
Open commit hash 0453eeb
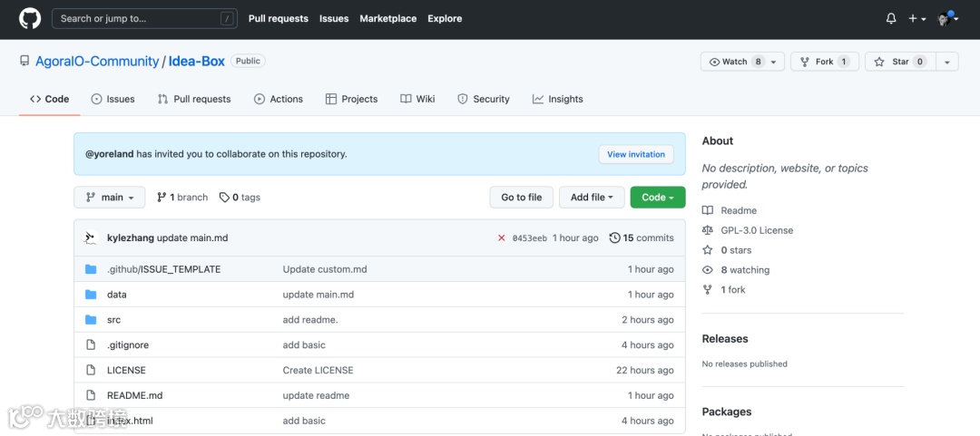(529, 238)
